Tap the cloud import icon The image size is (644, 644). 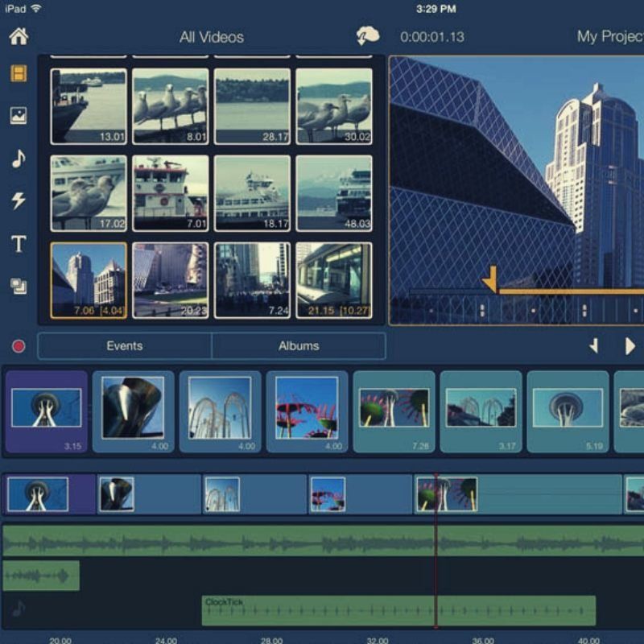368,36
